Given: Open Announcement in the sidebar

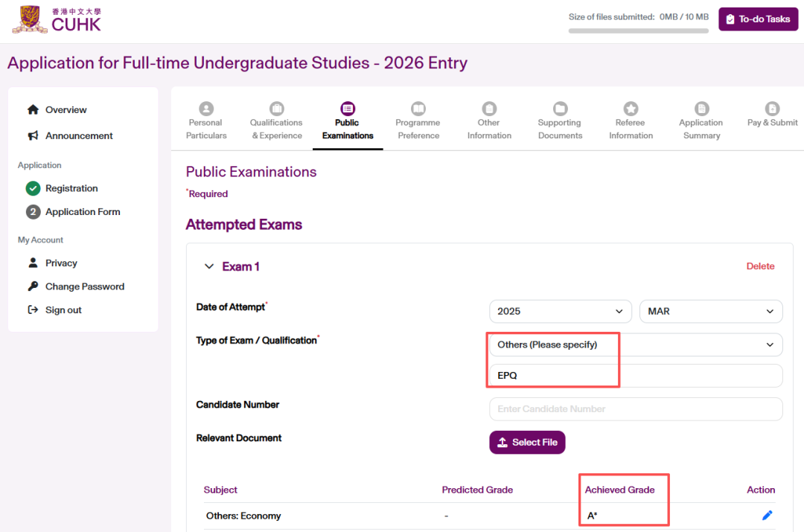Looking at the screenshot, I should [78, 135].
